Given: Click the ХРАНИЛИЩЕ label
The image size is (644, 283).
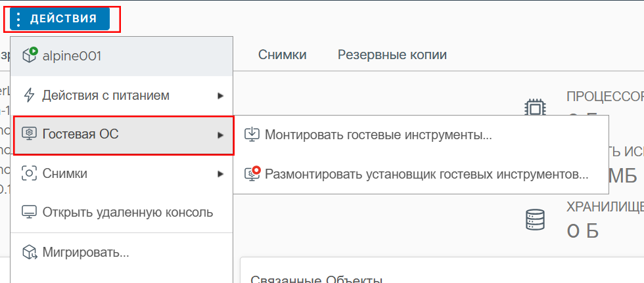Looking at the screenshot, I should click(x=605, y=207).
